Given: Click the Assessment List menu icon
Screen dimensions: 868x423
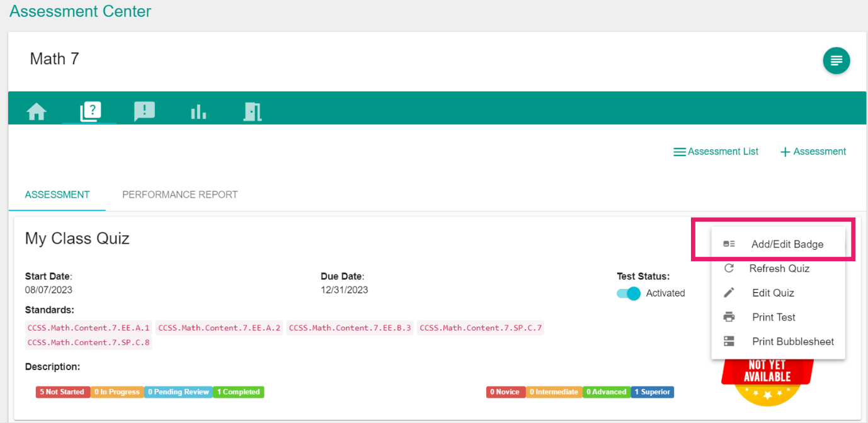Looking at the screenshot, I should point(679,152).
